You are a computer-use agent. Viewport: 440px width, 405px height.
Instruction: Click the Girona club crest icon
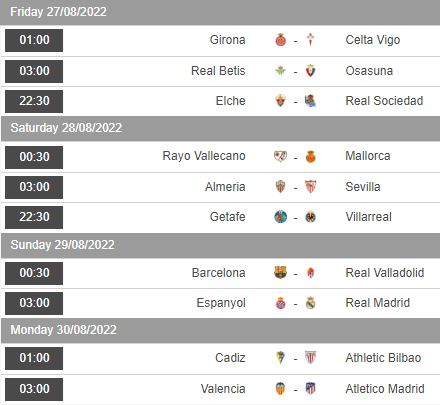(281, 40)
